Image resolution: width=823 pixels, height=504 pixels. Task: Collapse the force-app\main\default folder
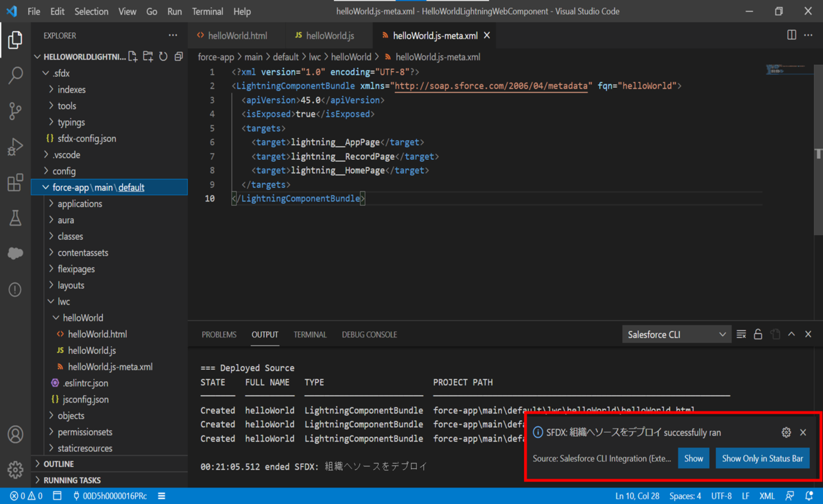pyautogui.click(x=110, y=187)
